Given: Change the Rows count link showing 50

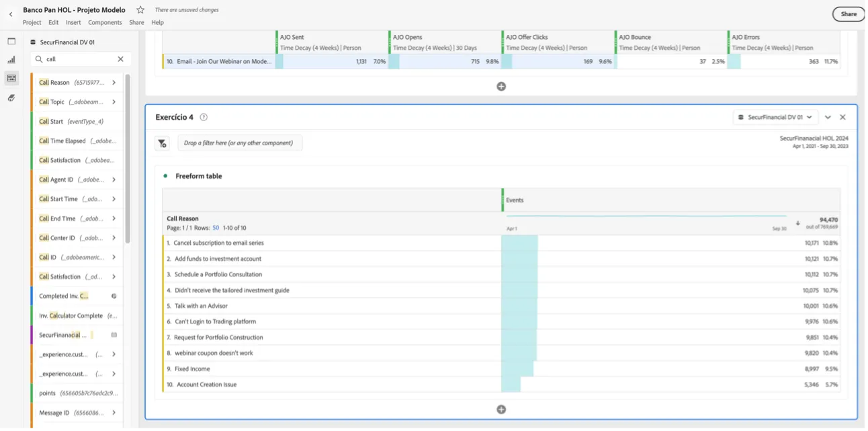Looking at the screenshot, I should click(216, 228).
